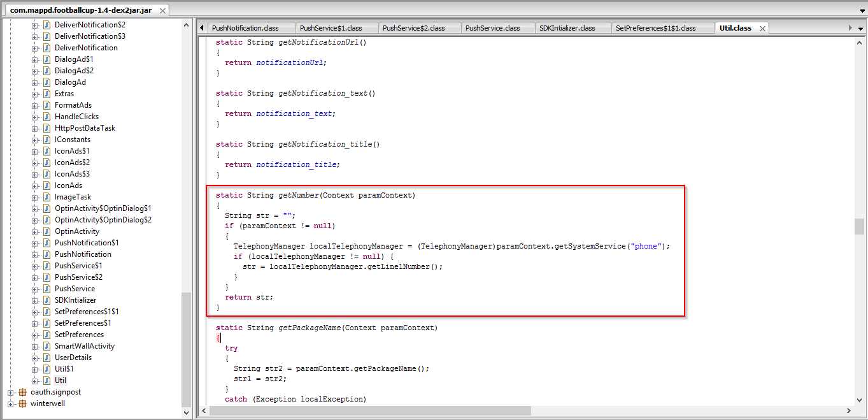Image resolution: width=868 pixels, height=420 pixels.
Task: Click the oauth.signpost package icon
Action: click(x=23, y=392)
